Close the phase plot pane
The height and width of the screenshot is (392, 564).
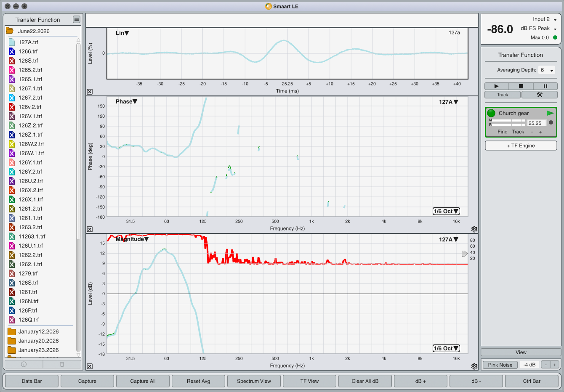coord(90,229)
